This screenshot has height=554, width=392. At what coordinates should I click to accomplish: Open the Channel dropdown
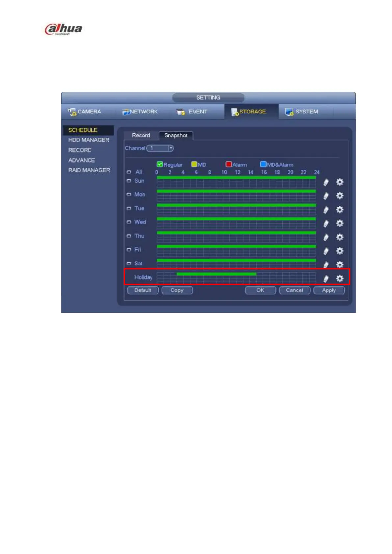pyautogui.click(x=160, y=148)
